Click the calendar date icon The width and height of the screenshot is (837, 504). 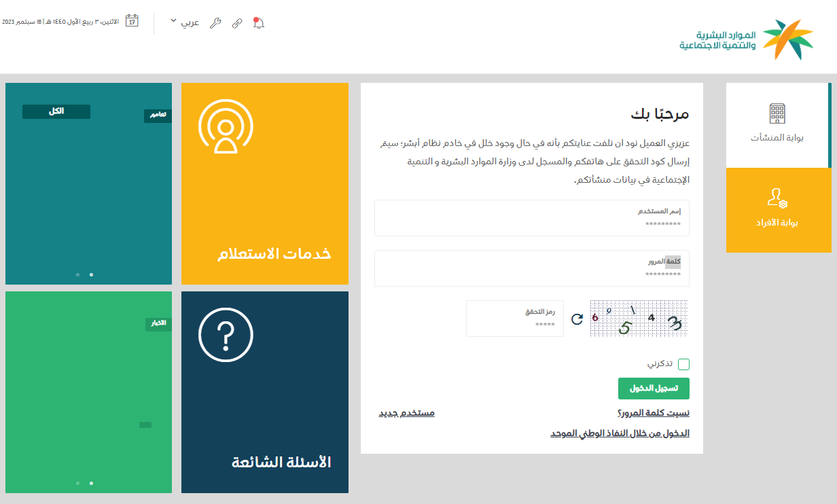[x=132, y=21]
